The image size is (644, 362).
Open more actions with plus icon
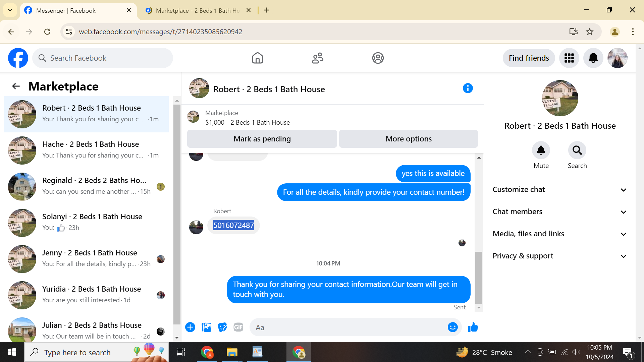tap(190, 327)
